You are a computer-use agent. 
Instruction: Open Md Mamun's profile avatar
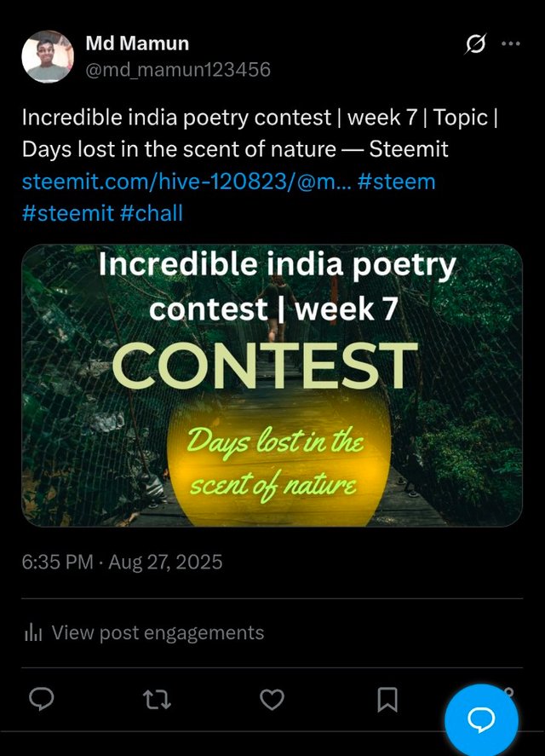(x=48, y=56)
